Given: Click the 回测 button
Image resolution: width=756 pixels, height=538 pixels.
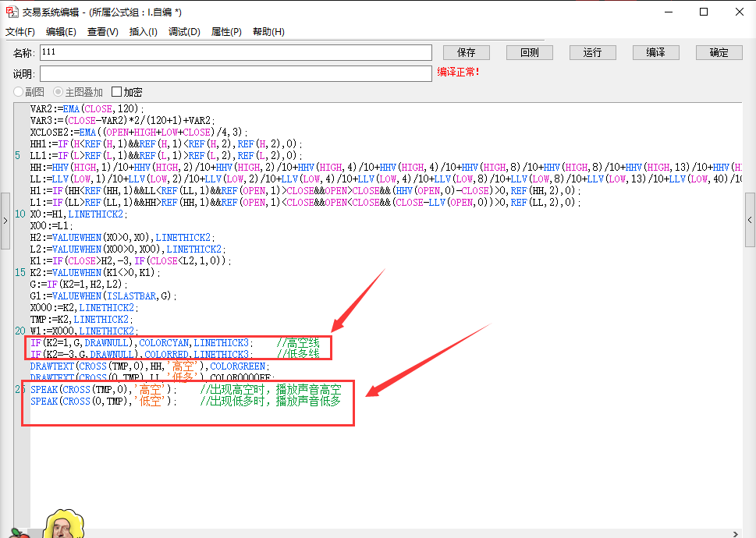Looking at the screenshot, I should click(x=530, y=52).
